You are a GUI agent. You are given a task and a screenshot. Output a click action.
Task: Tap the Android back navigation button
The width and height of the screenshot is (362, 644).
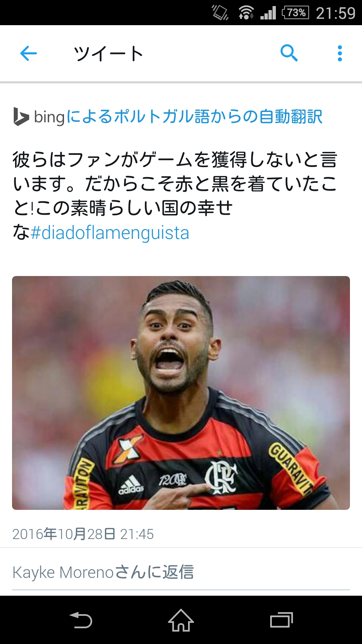coord(81,620)
